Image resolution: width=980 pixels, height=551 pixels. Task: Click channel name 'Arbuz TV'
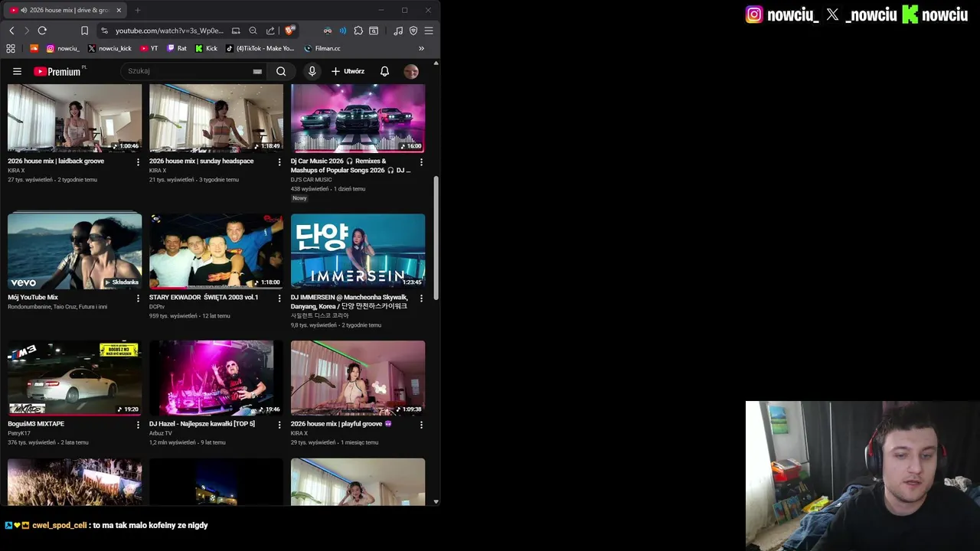(161, 433)
